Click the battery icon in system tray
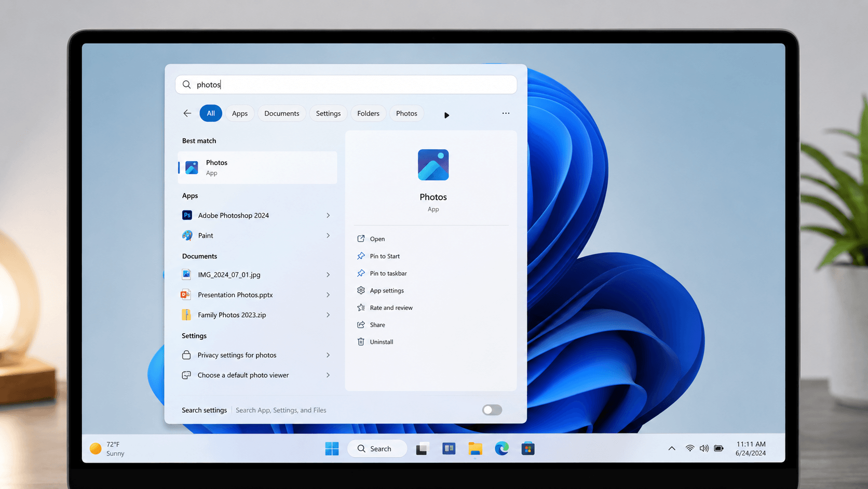The width and height of the screenshot is (868, 489). 719,448
